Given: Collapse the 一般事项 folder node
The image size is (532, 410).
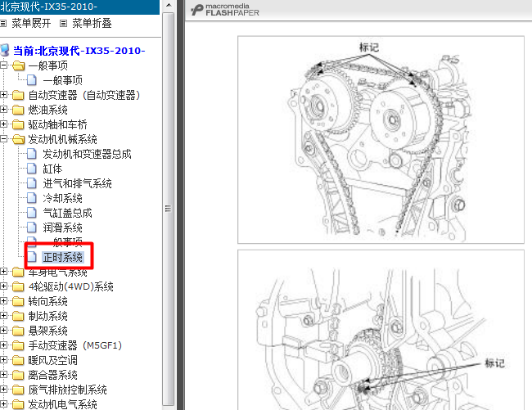Looking at the screenshot, I should (3, 65).
